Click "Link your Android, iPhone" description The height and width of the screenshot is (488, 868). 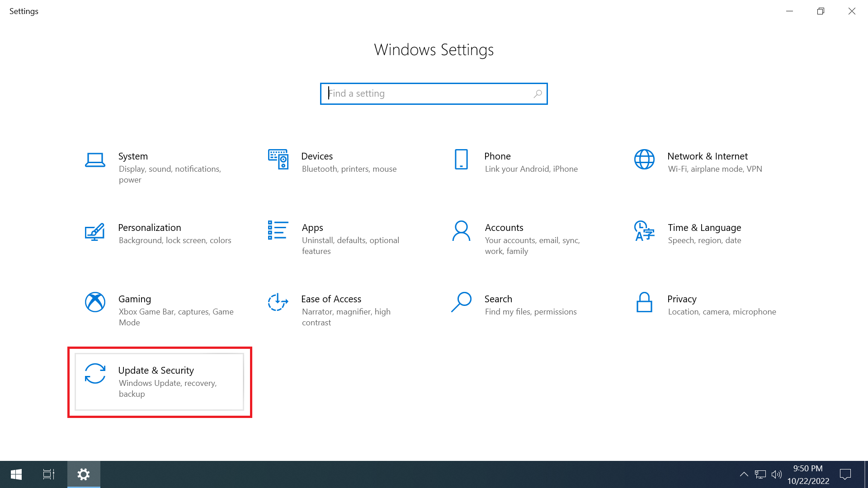pos(531,169)
